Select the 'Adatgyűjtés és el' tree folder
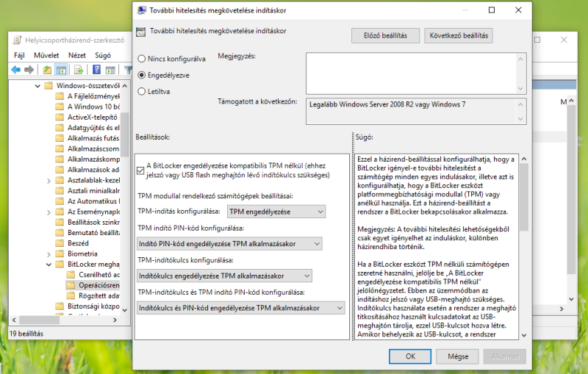 click(87, 128)
